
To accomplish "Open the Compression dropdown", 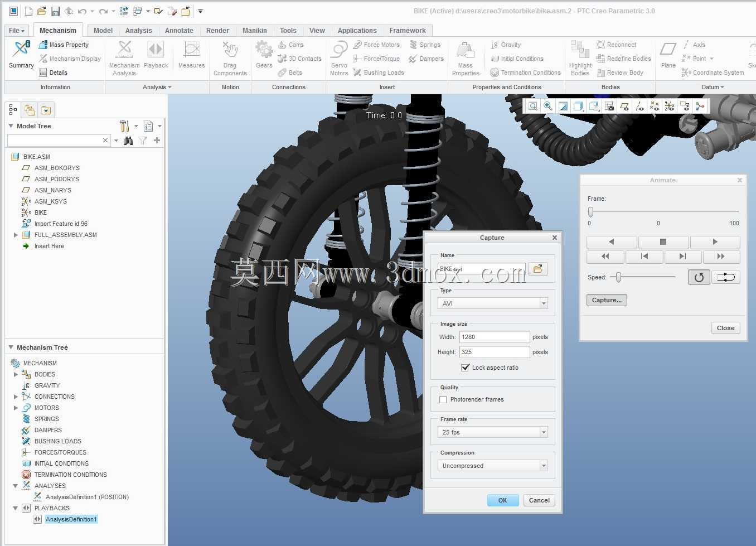I will pyautogui.click(x=493, y=466).
